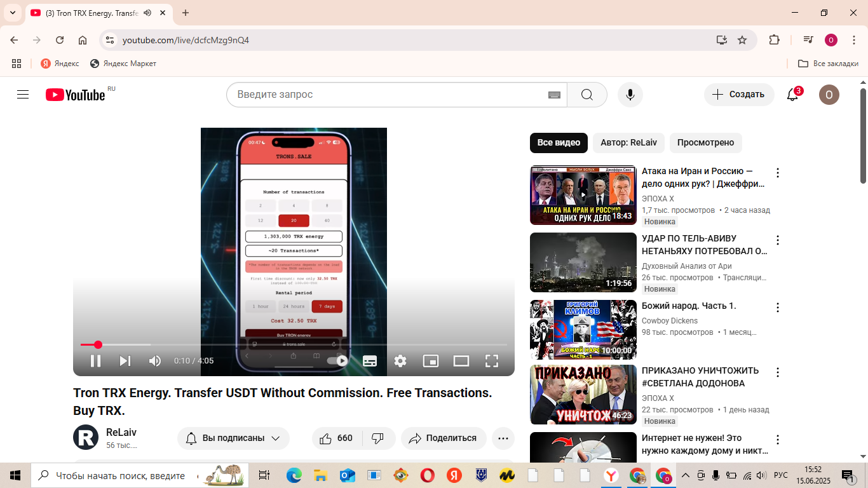The width and height of the screenshot is (868, 488).
Task: Click the magnifier search button
Action: [587, 95]
